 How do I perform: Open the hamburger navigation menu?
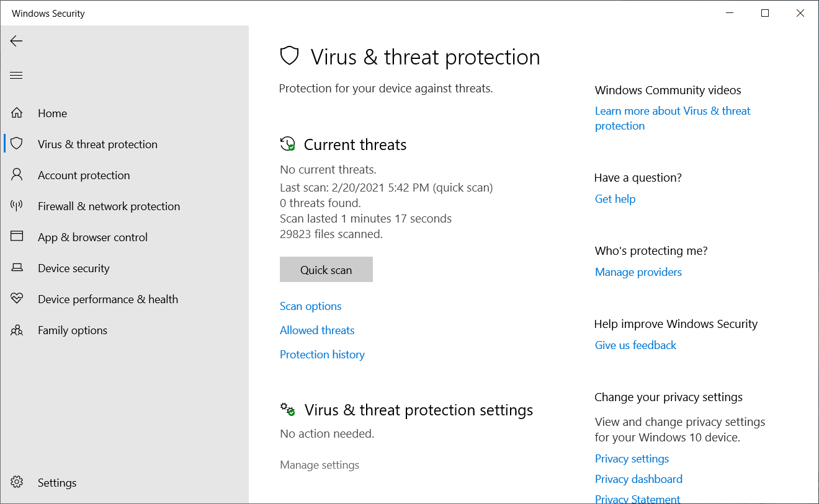point(16,76)
